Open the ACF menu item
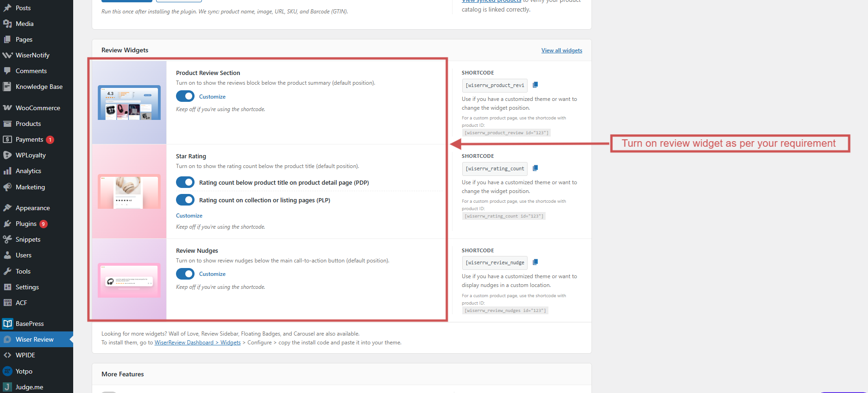Screen dimensions: 868x393 [x=37, y=303]
